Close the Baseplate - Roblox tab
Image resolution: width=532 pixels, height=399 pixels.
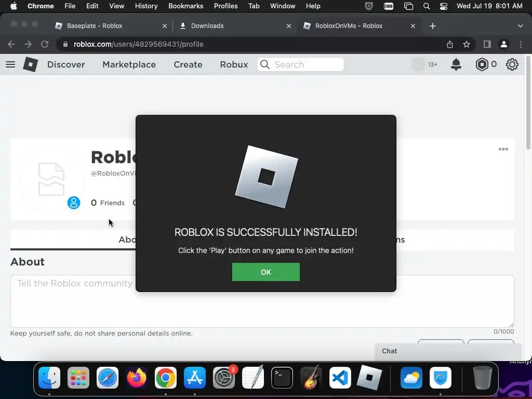165,26
